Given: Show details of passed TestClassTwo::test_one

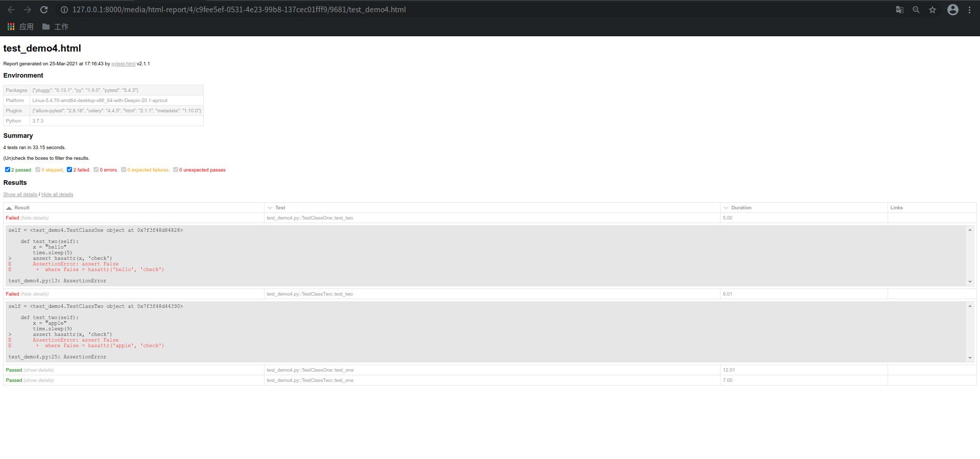Looking at the screenshot, I should coord(39,380).
